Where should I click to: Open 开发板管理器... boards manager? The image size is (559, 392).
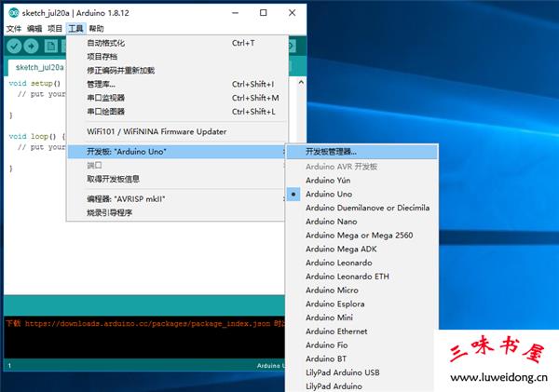coord(331,152)
